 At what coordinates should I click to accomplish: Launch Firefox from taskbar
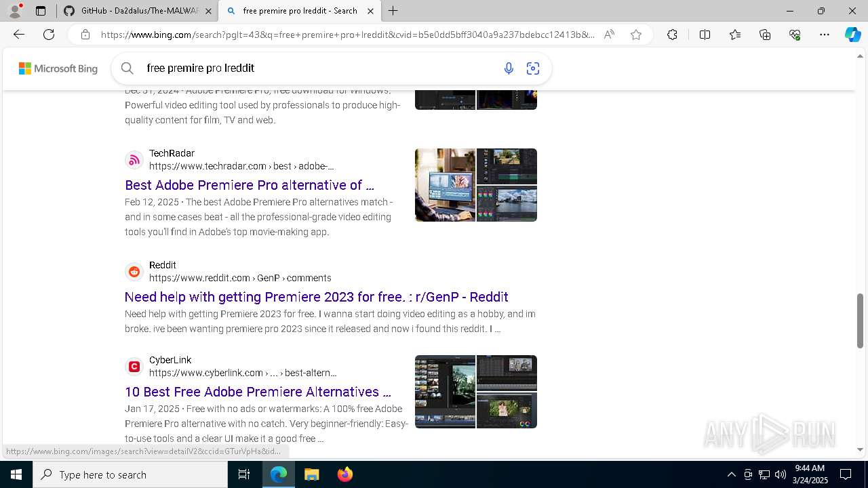click(344, 474)
